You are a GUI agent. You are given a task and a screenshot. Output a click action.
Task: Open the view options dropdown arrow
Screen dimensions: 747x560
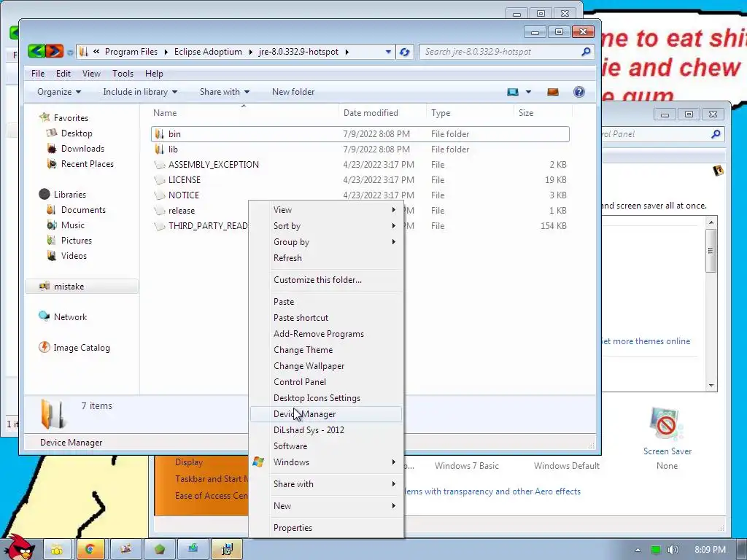(x=528, y=92)
